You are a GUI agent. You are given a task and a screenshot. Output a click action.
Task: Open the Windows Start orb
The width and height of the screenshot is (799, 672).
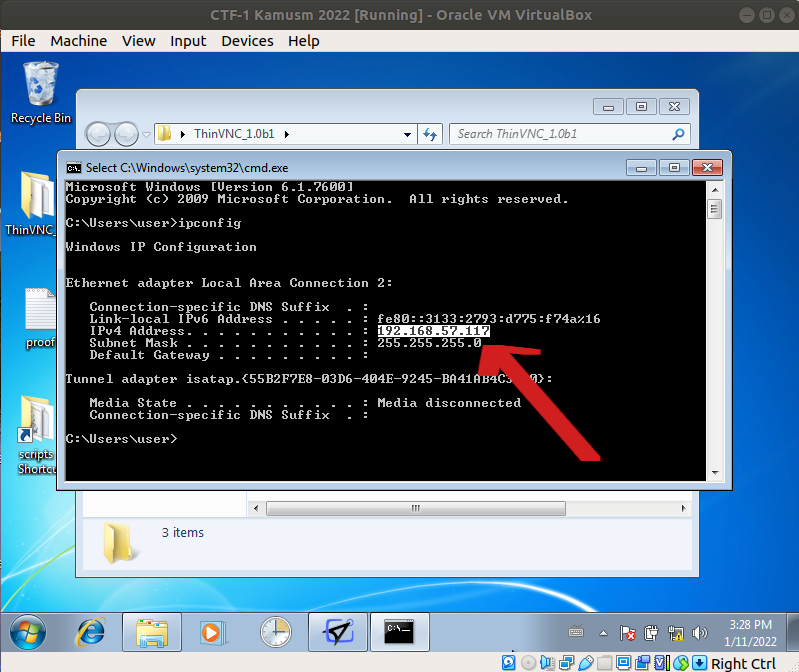(x=28, y=632)
